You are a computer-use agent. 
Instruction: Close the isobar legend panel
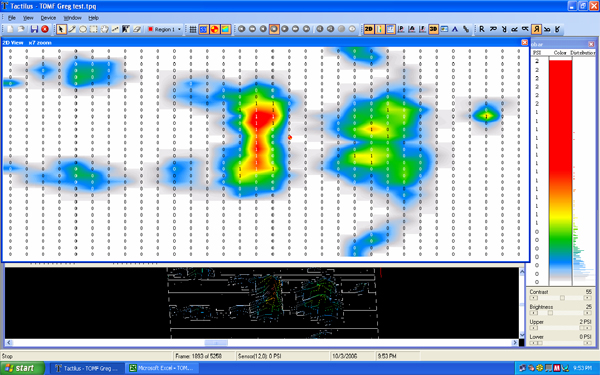tap(591, 44)
